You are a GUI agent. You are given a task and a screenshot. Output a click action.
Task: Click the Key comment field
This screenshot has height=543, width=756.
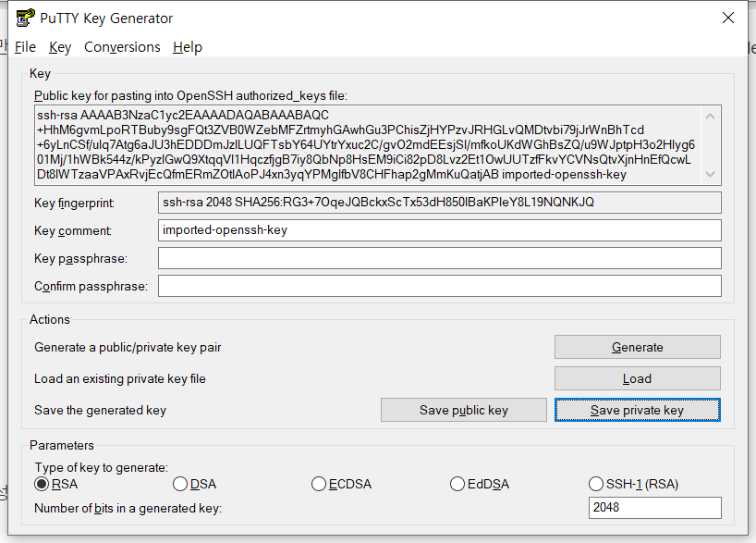[x=440, y=230]
